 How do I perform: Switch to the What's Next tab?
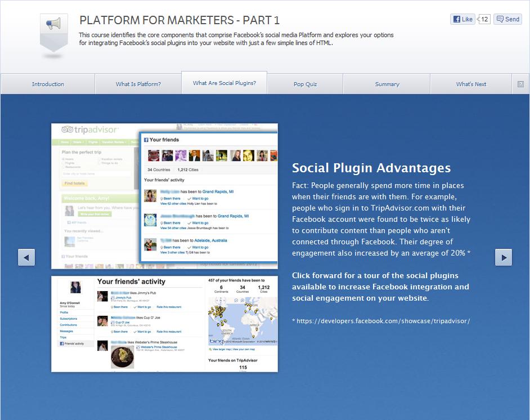tap(471, 84)
